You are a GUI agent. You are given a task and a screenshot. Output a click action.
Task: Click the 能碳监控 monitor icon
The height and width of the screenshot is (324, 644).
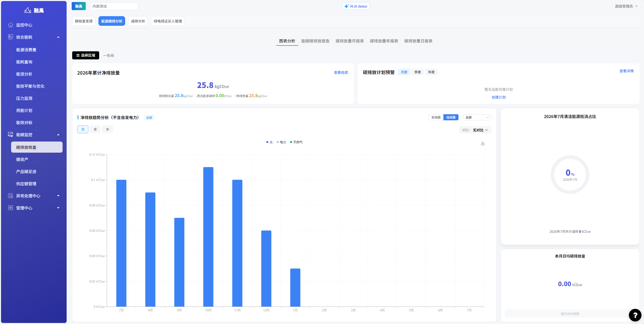tap(11, 134)
